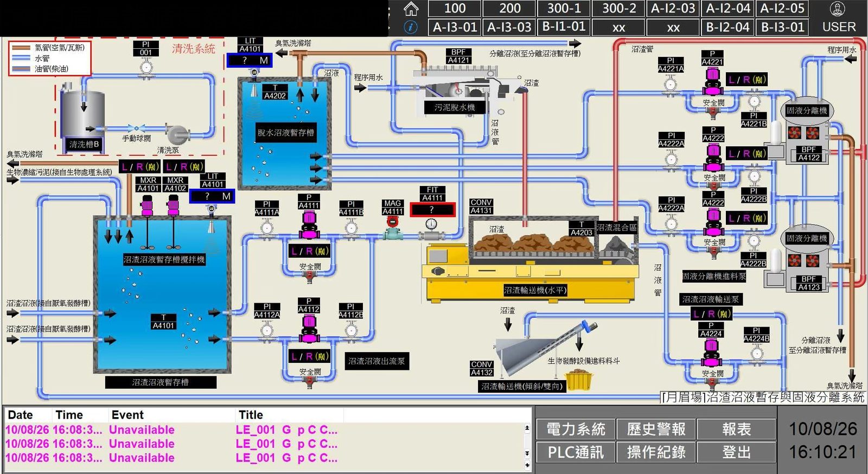Select mixer MXR A4101 motor

(x=146, y=205)
